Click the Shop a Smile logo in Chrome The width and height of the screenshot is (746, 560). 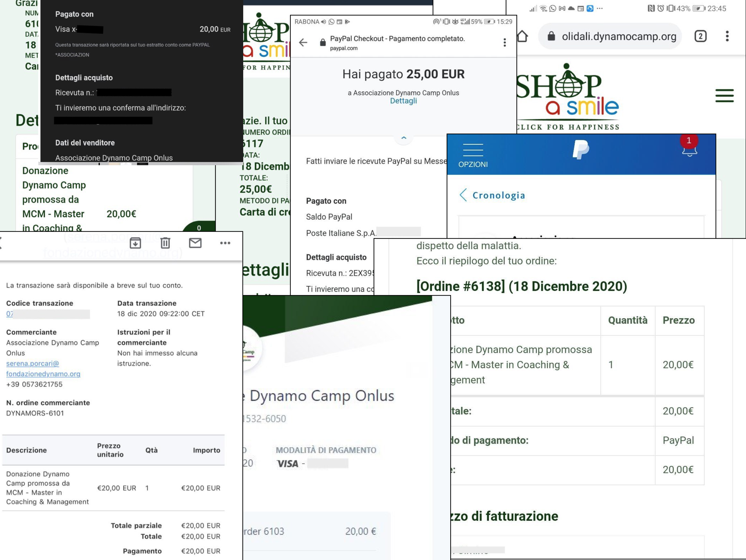tap(568, 97)
